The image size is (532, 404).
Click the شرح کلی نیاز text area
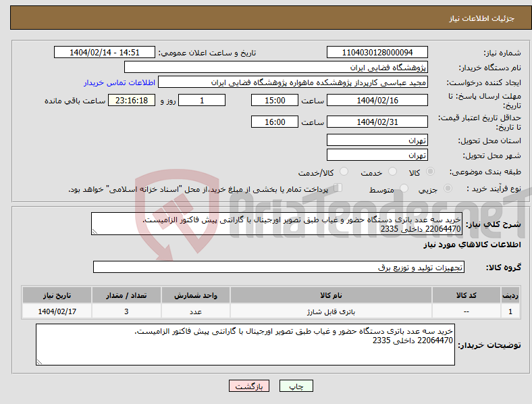coord(277,224)
